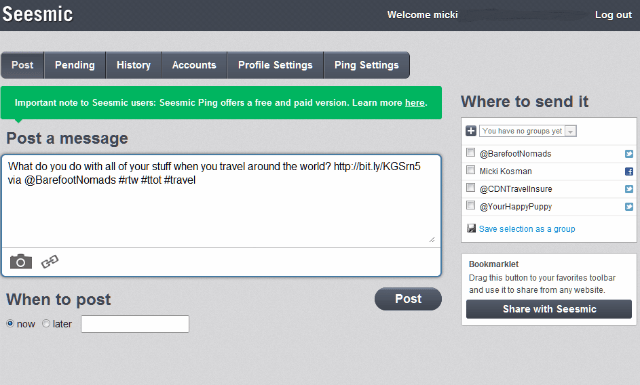This screenshot has height=385, width=640.
Task: Click the 'When to post' heading
Action: tap(58, 300)
